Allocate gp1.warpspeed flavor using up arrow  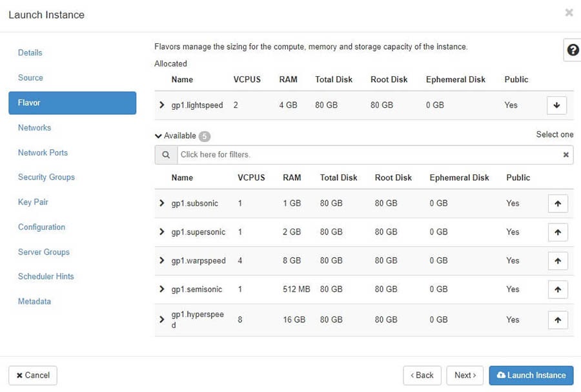point(558,261)
